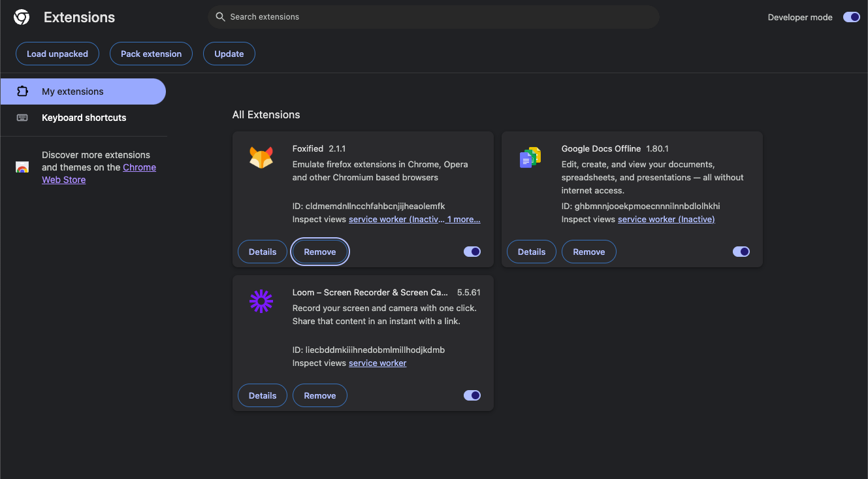Click Loom ID liecbddmkiihnedobmlmillhodjkdmb text
This screenshot has height=479, width=868.
click(369, 350)
